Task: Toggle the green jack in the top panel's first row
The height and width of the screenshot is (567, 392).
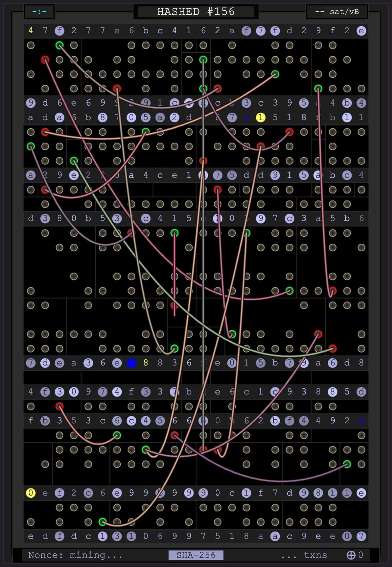Action: click(59, 45)
